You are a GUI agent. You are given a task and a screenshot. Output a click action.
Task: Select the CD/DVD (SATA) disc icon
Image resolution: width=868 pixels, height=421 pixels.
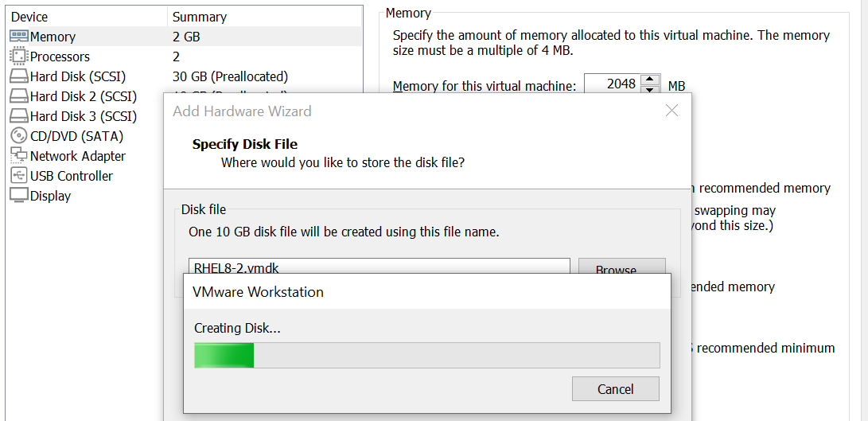click(x=19, y=136)
